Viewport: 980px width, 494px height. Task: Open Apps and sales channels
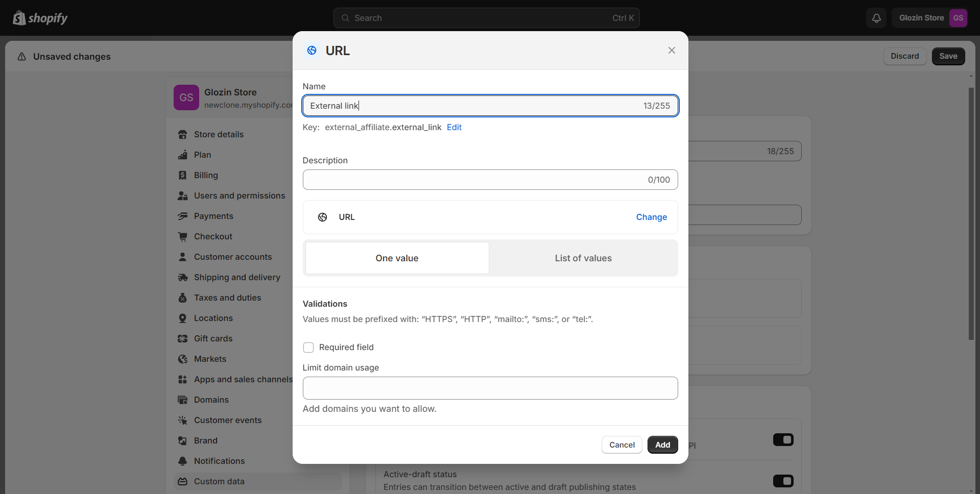pyautogui.click(x=243, y=380)
